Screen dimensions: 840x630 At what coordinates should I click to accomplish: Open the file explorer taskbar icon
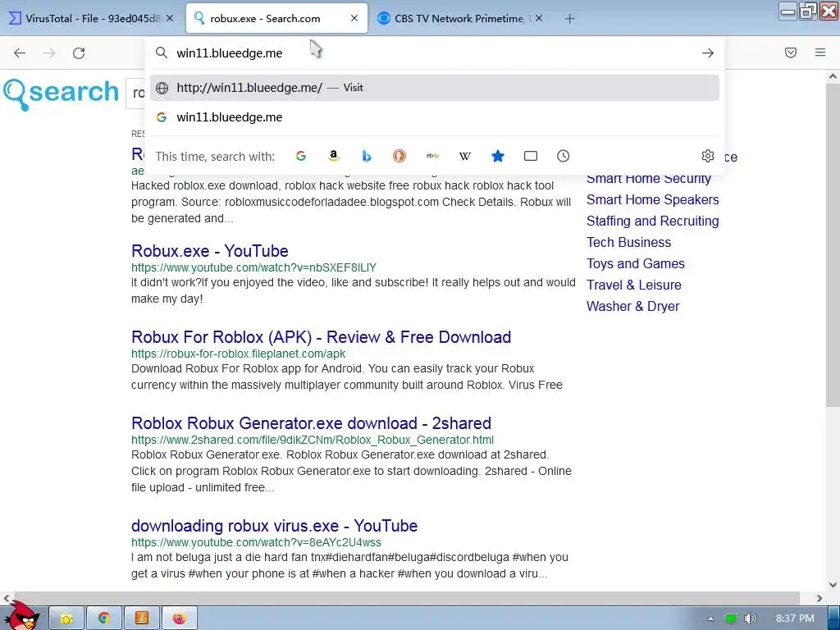coord(66,619)
